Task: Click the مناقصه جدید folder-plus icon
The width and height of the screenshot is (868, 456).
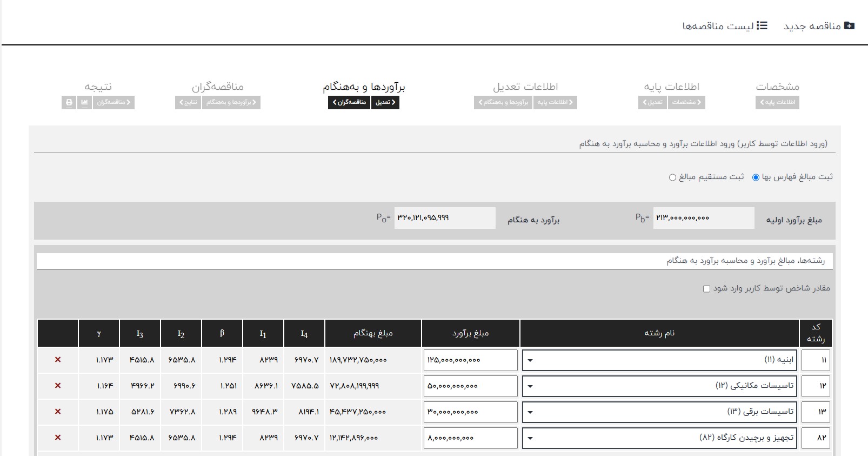Action: click(849, 25)
